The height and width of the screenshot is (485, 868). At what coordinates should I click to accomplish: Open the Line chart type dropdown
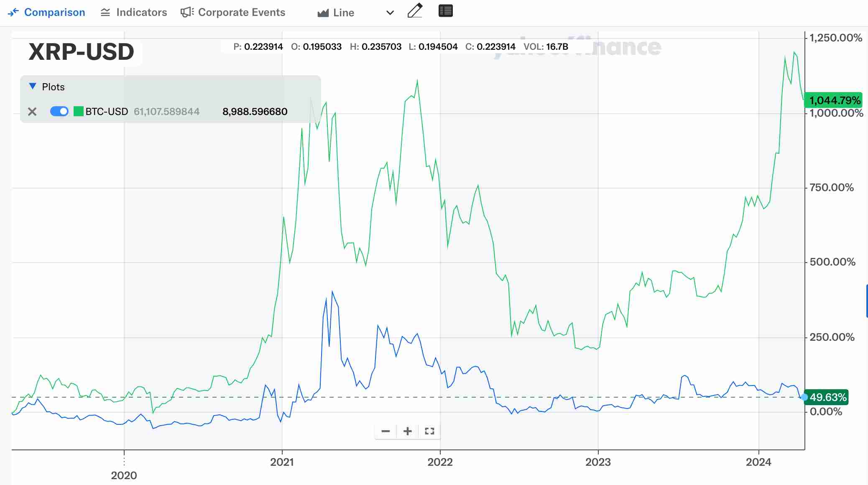pos(343,13)
